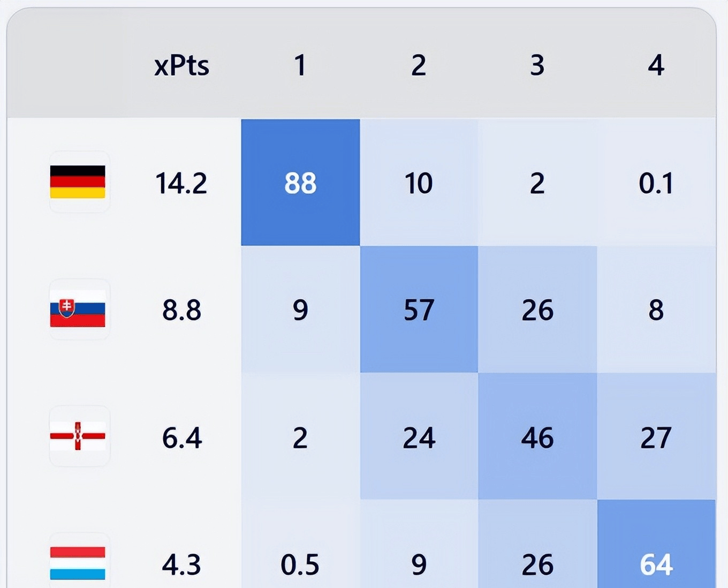Image resolution: width=728 pixels, height=588 pixels.
Task: Click the Germany flag icon
Action: 78,182
